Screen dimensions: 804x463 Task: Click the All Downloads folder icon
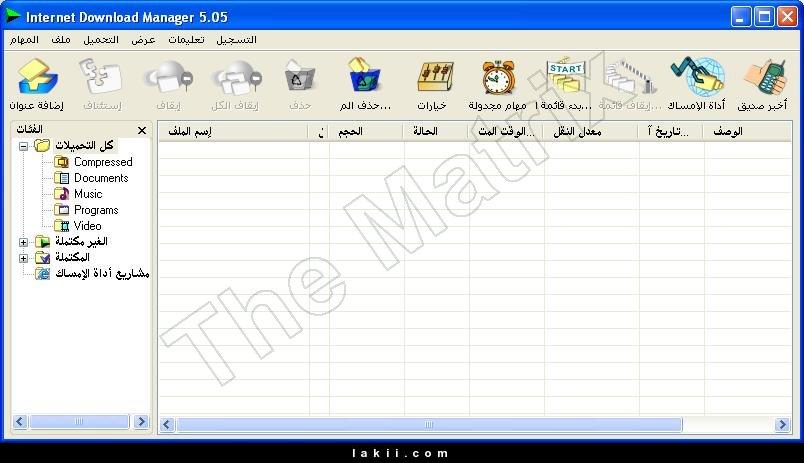(42, 146)
